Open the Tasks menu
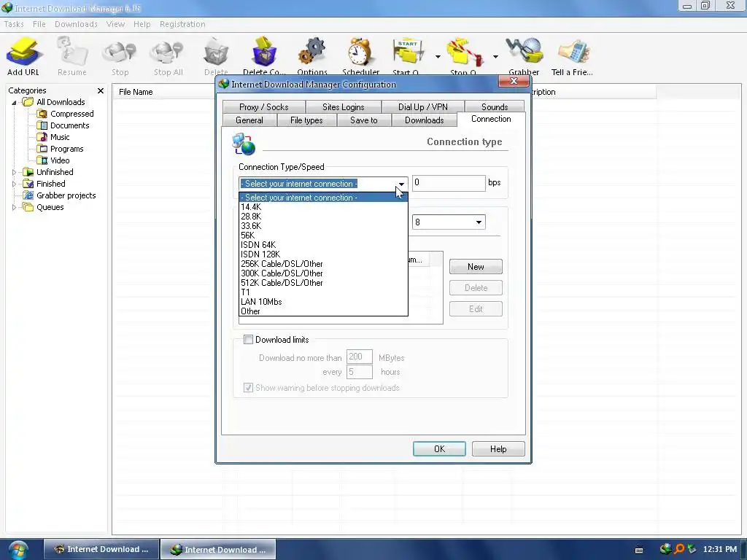The width and height of the screenshot is (747, 560). (x=14, y=24)
